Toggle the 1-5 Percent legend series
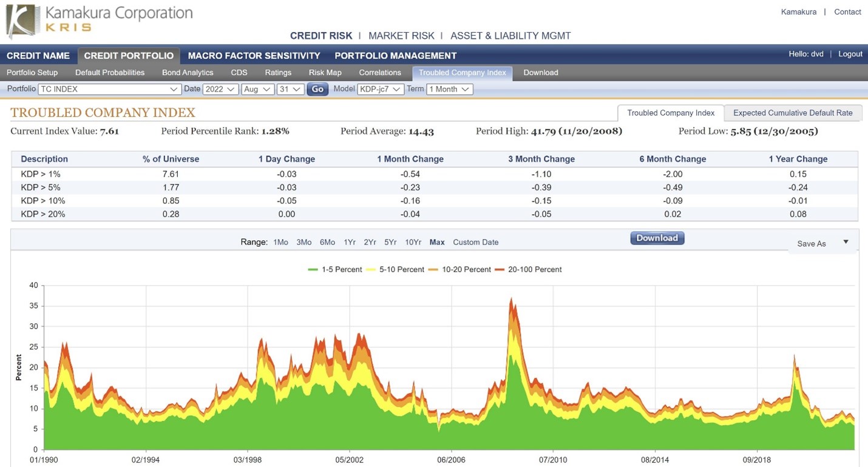868x467 pixels. pos(335,269)
